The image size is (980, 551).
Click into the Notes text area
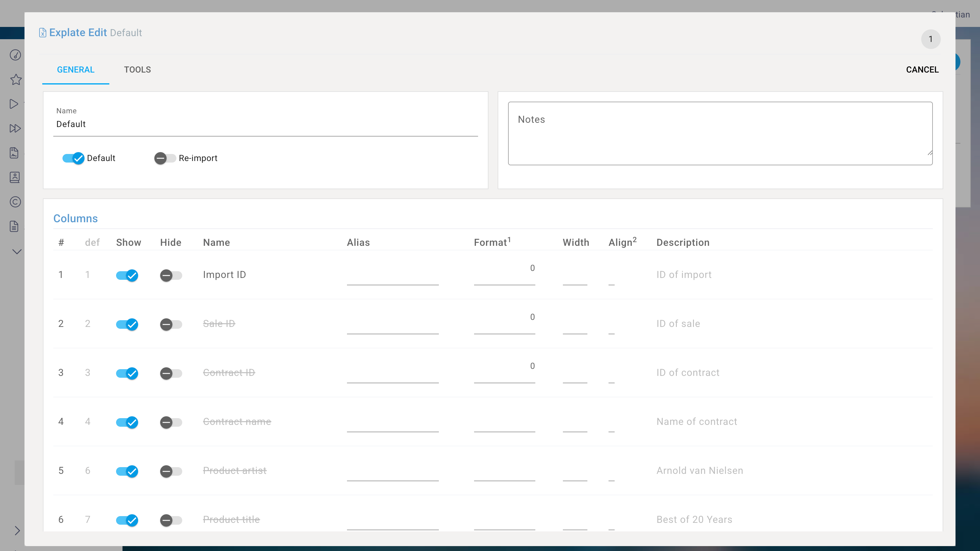point(720,133)
